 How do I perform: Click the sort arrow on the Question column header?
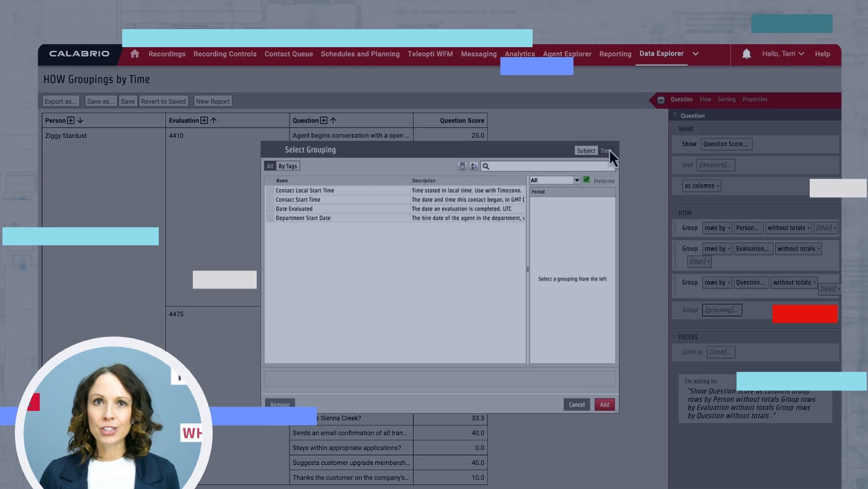(334, 119)
